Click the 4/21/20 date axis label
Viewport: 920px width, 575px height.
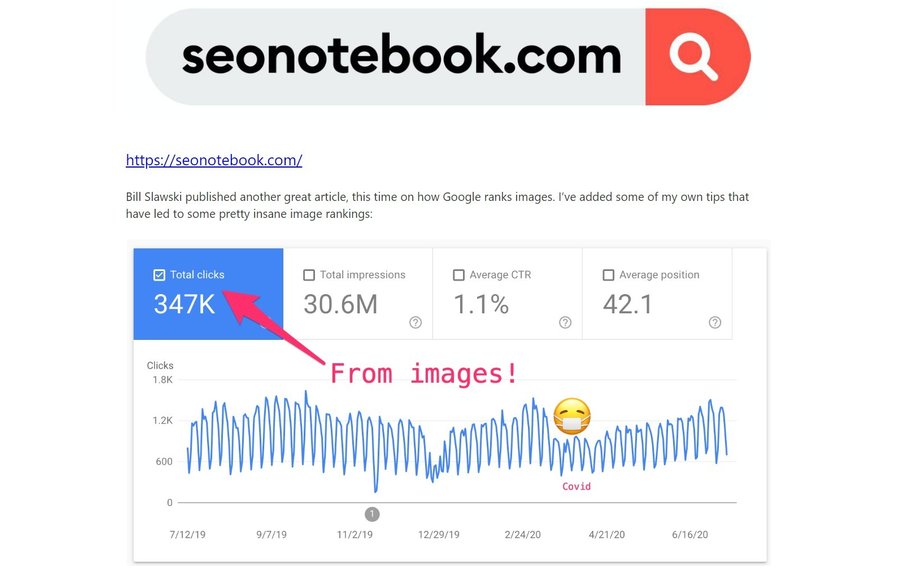point(607,535)
